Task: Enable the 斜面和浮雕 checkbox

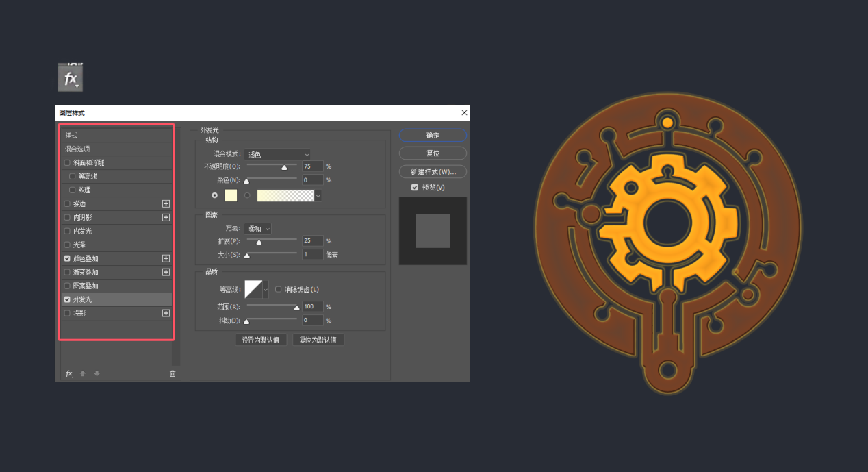Action: coord(67,162)
